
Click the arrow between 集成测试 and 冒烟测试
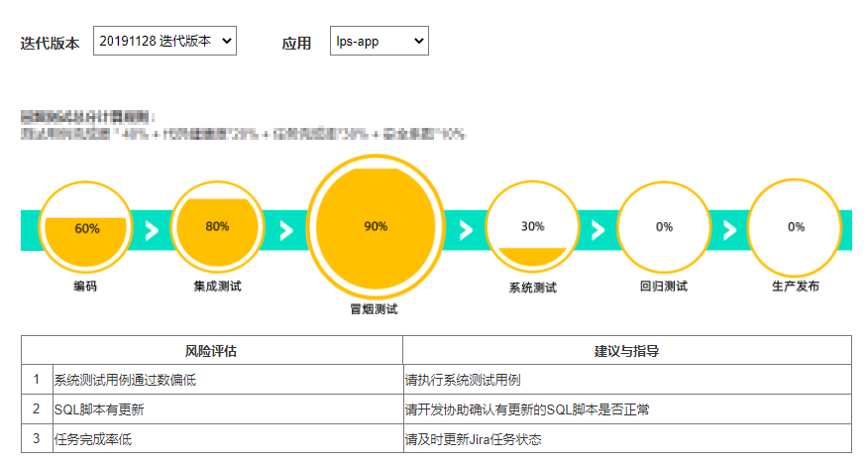coord(286,231)
